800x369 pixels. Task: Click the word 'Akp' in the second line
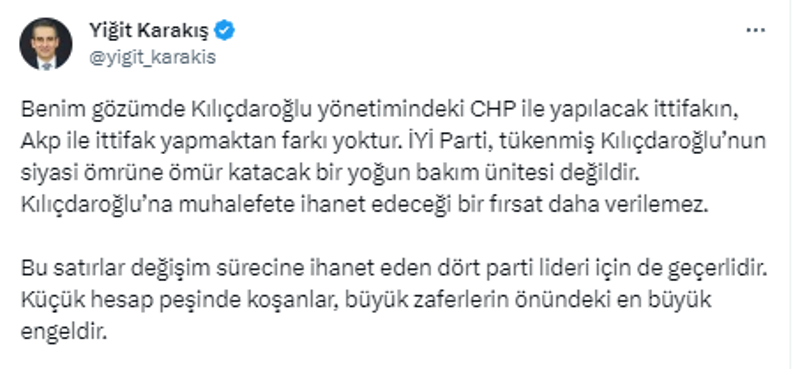pyautogui.click(x=37, y=142)
